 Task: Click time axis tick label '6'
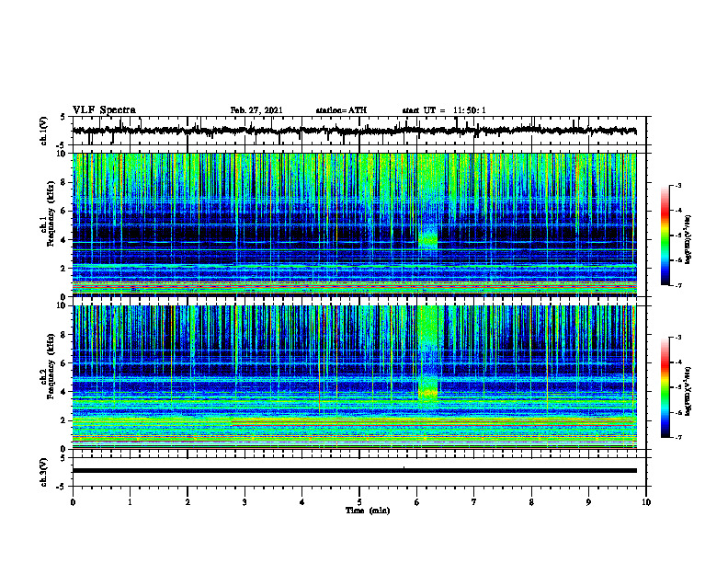click(x=417, y=502)
